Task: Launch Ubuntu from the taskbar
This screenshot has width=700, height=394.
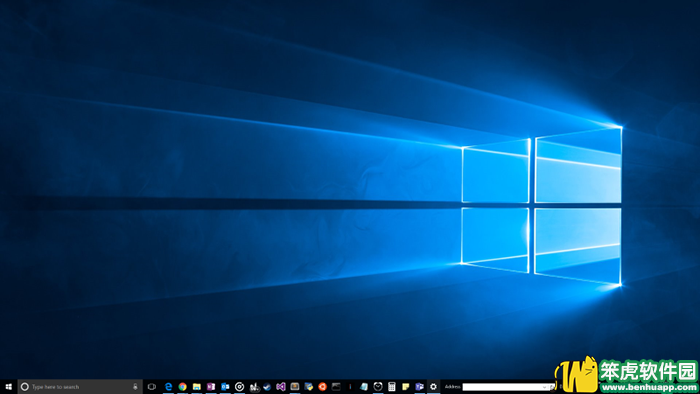Action: [322, 387]
